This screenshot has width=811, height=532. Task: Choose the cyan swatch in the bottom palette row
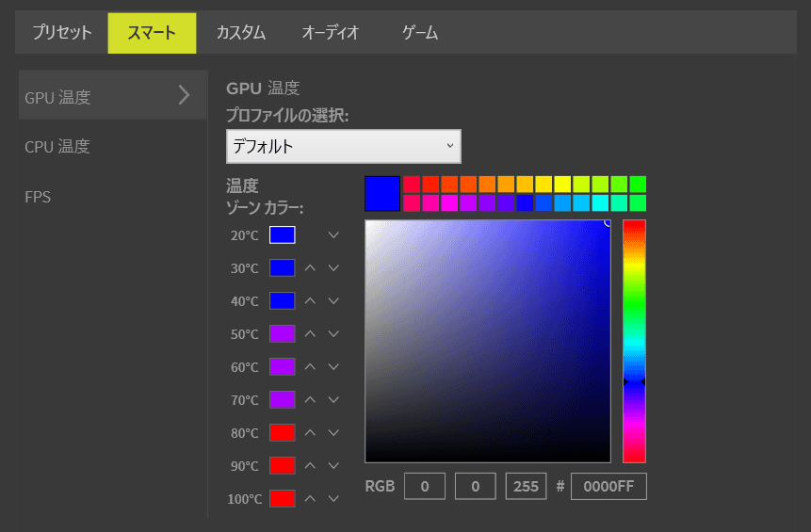click(600, 202)
